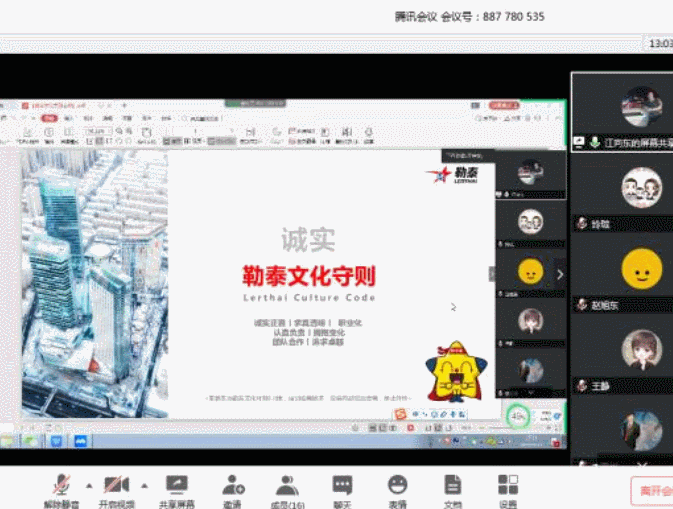Click the microphone icon beside 王静

[582, 386]
